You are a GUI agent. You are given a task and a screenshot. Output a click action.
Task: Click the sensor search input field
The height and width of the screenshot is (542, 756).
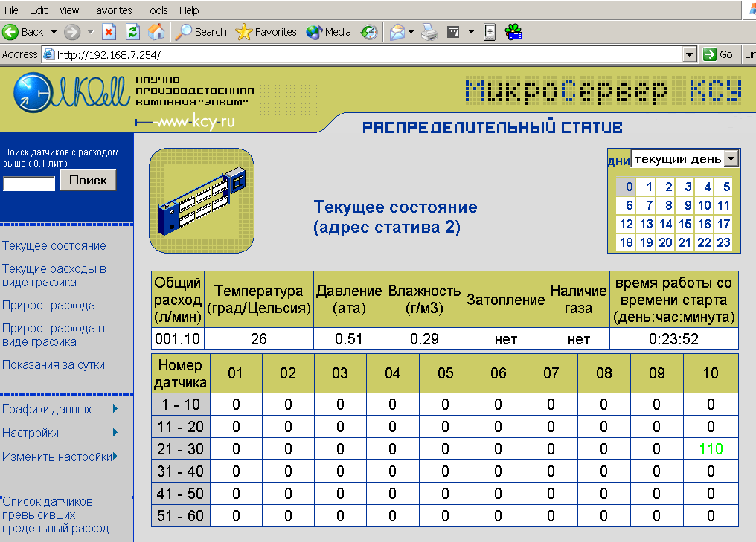[29, 183]
